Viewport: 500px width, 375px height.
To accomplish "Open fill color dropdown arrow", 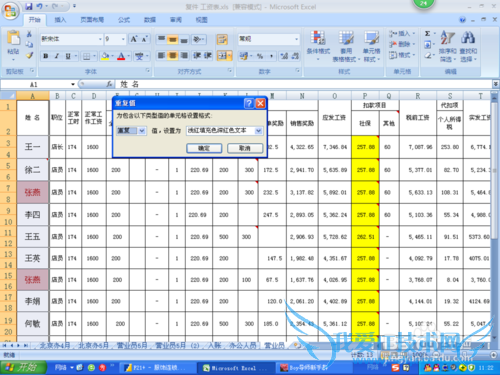I will click(x=113, y=56).
